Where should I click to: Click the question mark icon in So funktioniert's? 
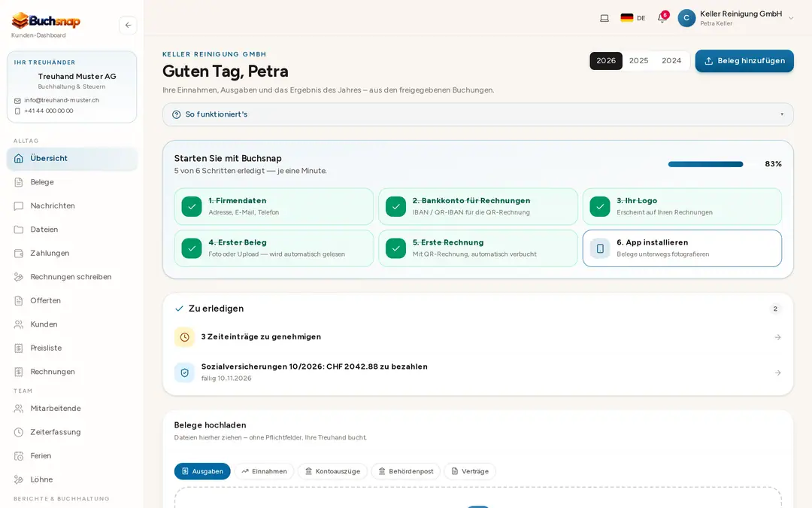tap(177, 114)
